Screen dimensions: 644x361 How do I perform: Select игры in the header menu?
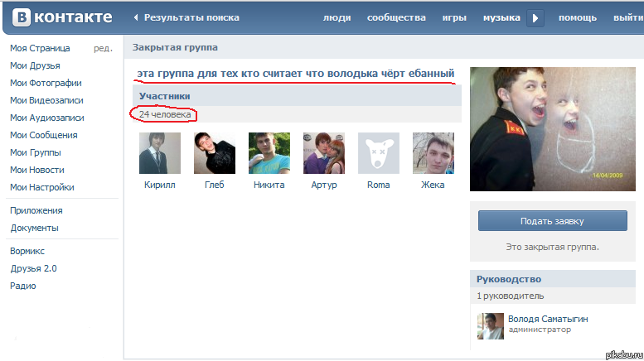point(454,17)
